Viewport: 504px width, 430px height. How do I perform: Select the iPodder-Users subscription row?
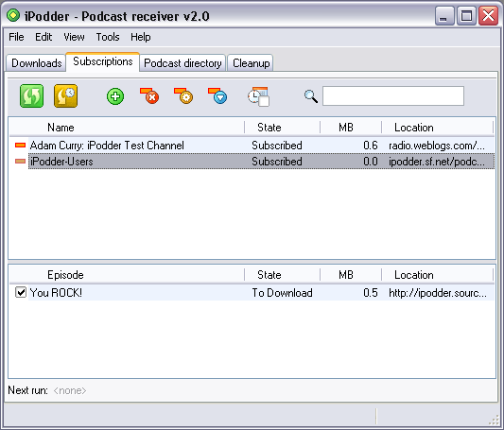click(x=252, y=162)
